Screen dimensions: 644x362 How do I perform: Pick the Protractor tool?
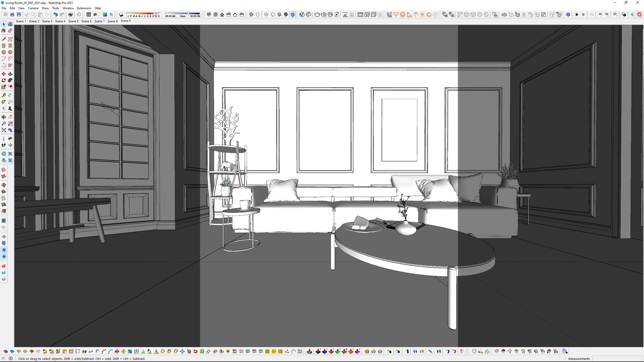tap(4, 102)
